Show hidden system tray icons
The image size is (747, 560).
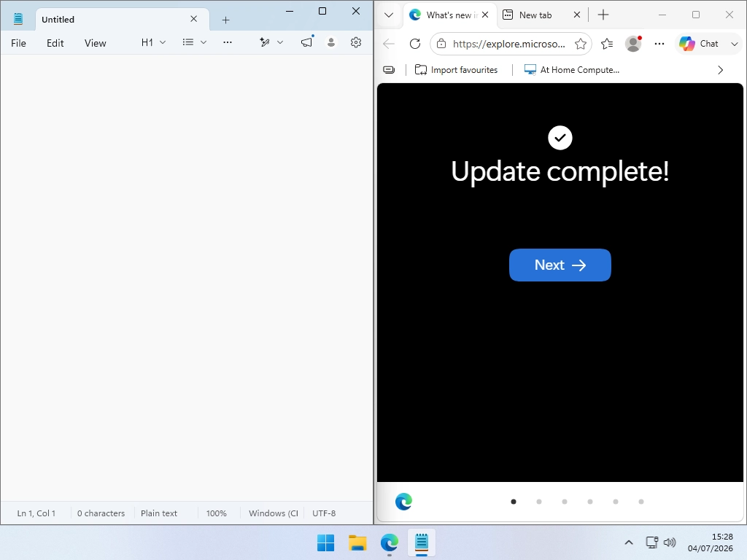[628, 542]
